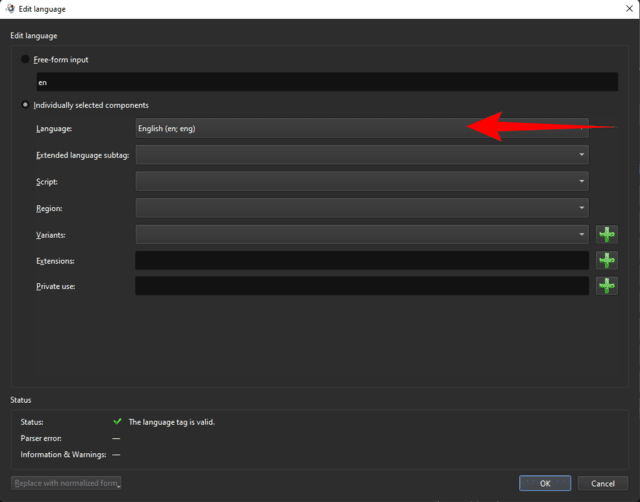Click the Region: field label
This screenshot has width=640, height=502.
click(x=49, y=209)
